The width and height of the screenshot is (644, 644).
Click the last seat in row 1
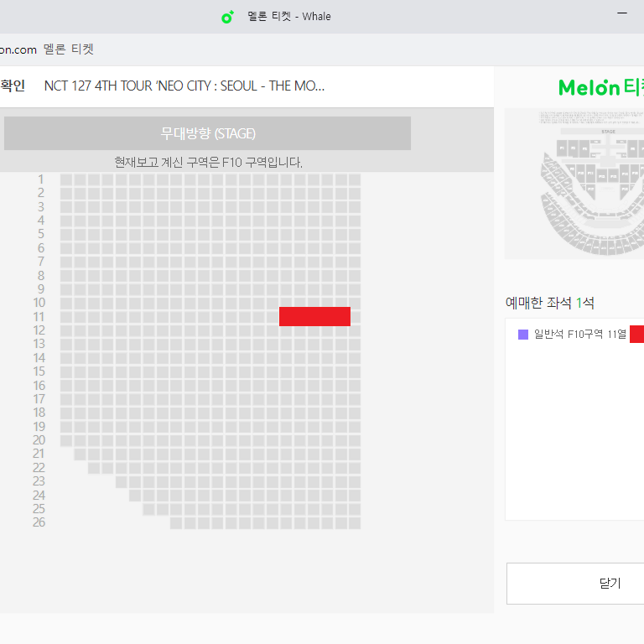355,179
